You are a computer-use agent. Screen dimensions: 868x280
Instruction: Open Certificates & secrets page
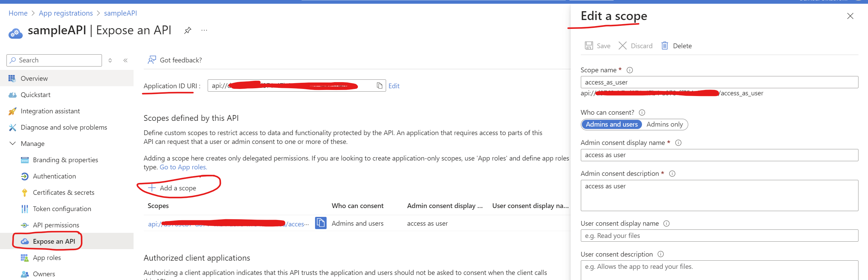[63, 192]
